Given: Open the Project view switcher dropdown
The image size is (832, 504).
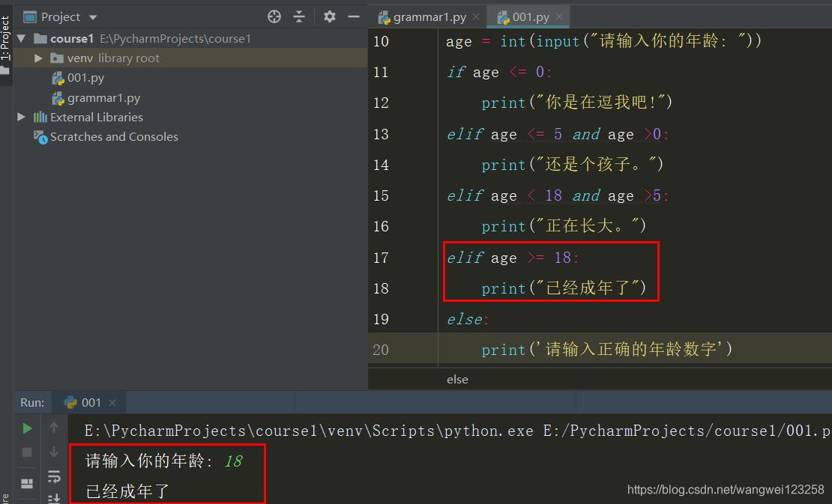Looking at the screenshot, I should (91, 16).
